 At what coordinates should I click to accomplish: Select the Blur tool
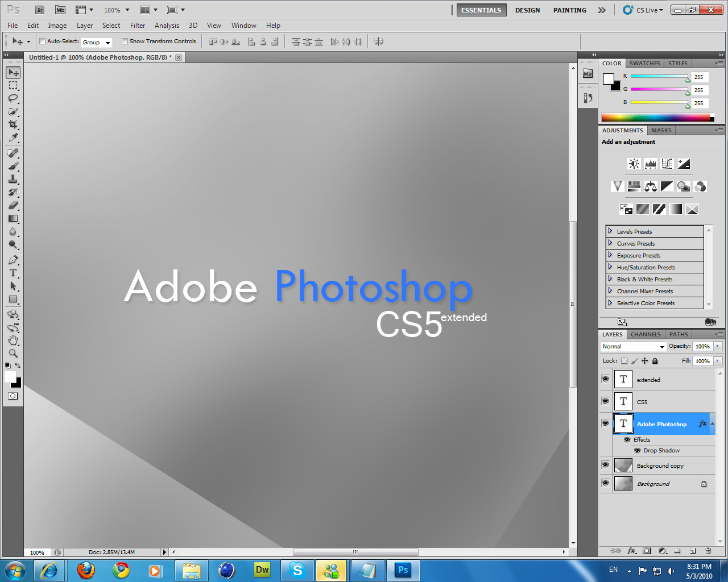(13, 231)
